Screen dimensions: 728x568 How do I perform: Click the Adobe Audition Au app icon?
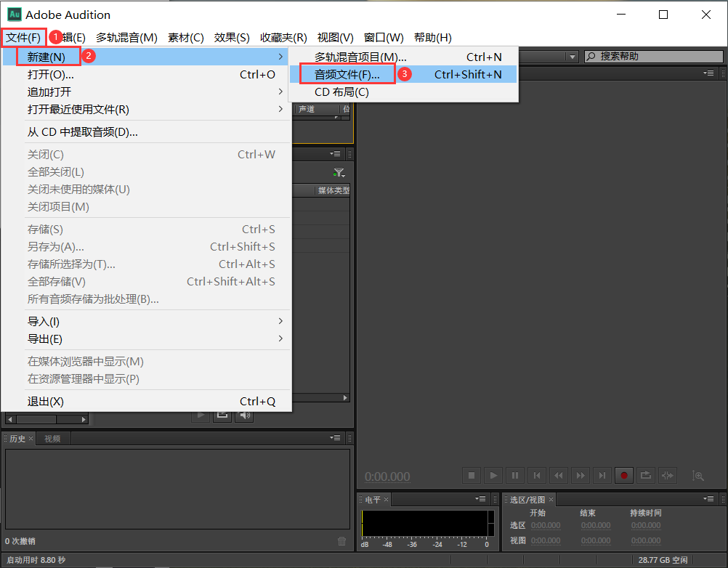pyautogui.click(x=15, y=15)
